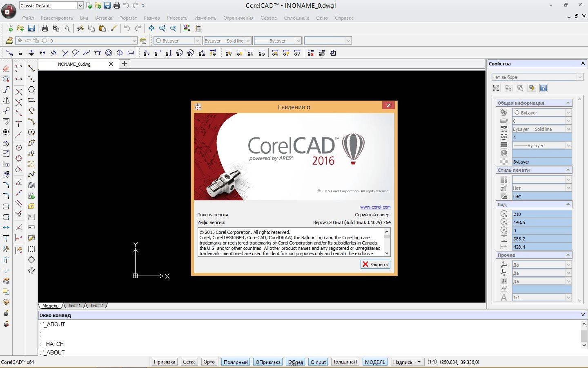Image resolution: width=588 pixels, height=368 pixels.
Task: Open the Рисовать menu
Action: pyautogui.click(x=177, y=18)
